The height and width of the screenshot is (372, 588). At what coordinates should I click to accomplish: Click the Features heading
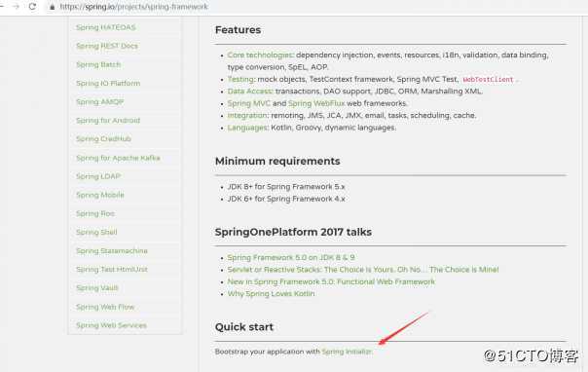[x=238, y=30]
